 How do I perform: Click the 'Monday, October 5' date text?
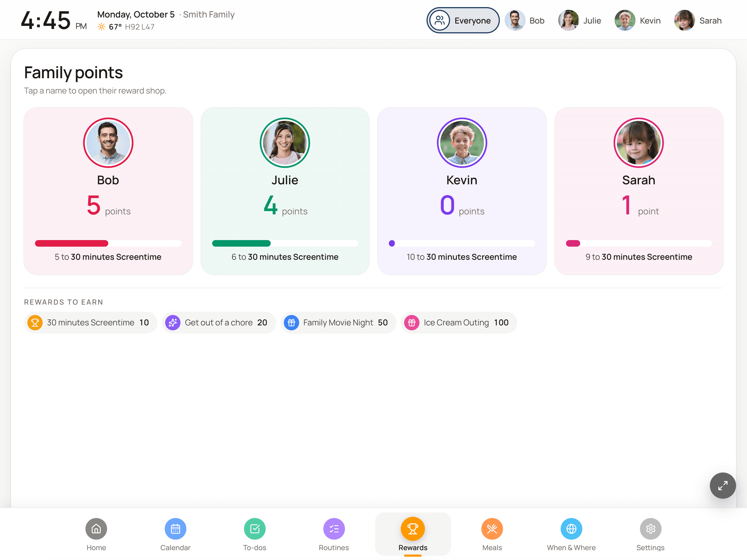[x=136, y=14]
